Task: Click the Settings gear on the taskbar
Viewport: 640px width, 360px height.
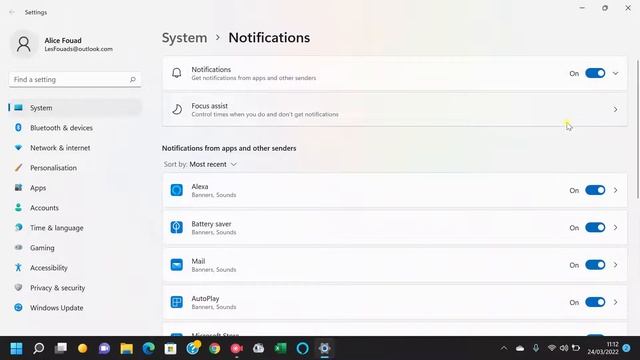Action: (324, 348)
